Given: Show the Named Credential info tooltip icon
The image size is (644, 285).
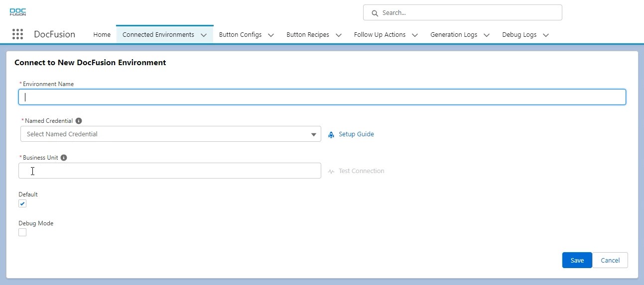Looking at the screenshot, I should tap(79, 121).
